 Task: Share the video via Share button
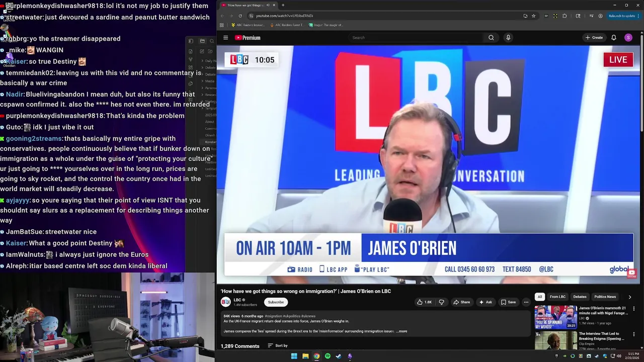click(461, 302)
